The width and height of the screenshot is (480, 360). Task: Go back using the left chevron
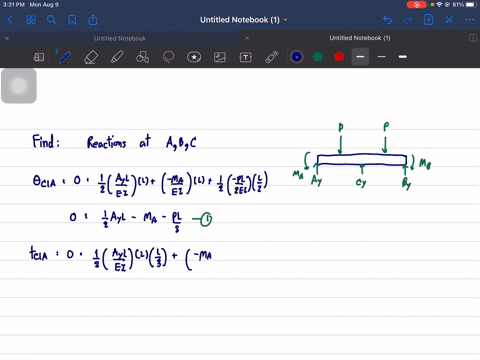coord(10,20)
